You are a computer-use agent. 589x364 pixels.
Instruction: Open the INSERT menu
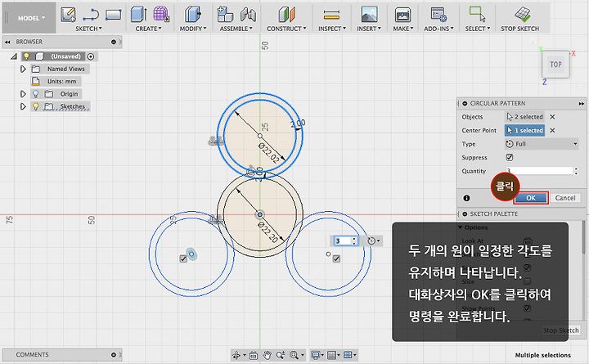click(x=369, y=29)
